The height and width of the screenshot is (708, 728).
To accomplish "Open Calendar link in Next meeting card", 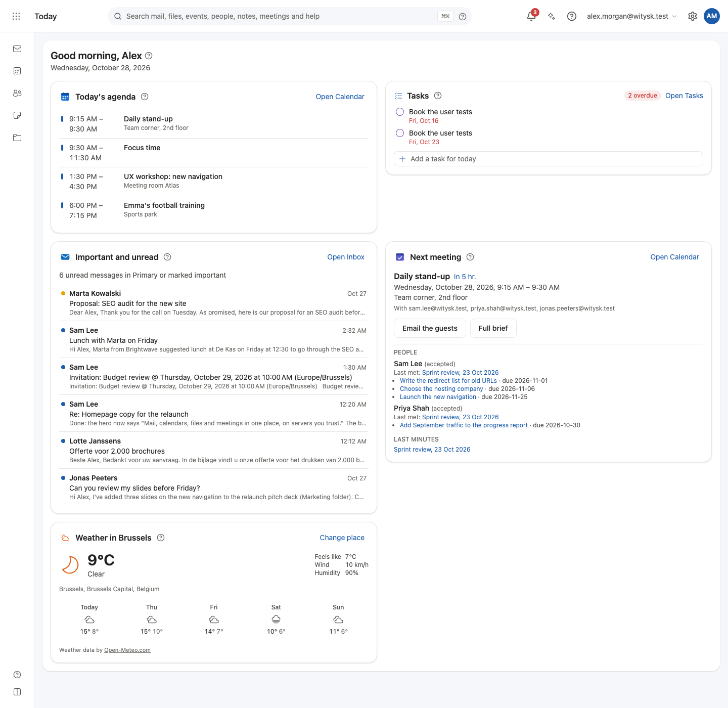I will click(x=674, y=257).
